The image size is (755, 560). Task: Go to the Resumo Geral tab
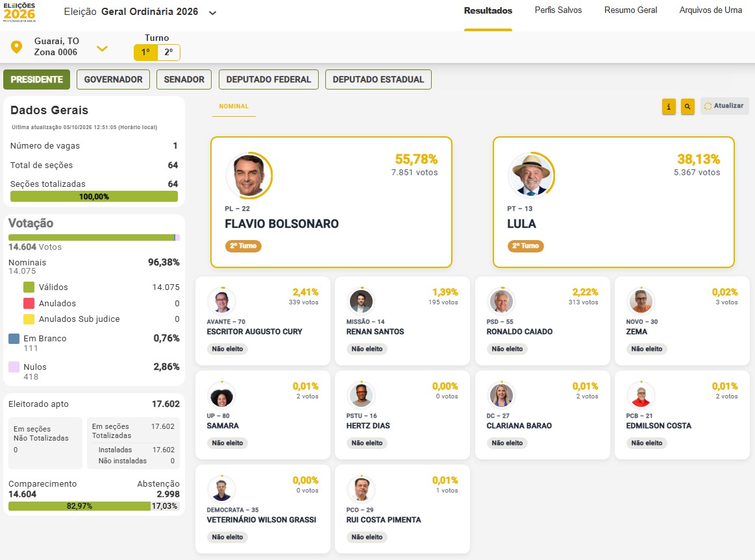click(x=630, y=10)
